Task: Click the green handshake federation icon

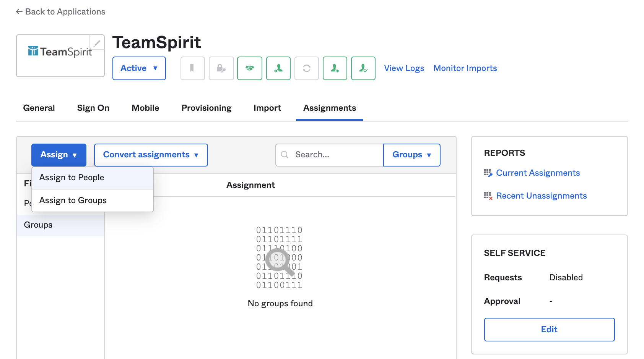Action: [249, 68]
